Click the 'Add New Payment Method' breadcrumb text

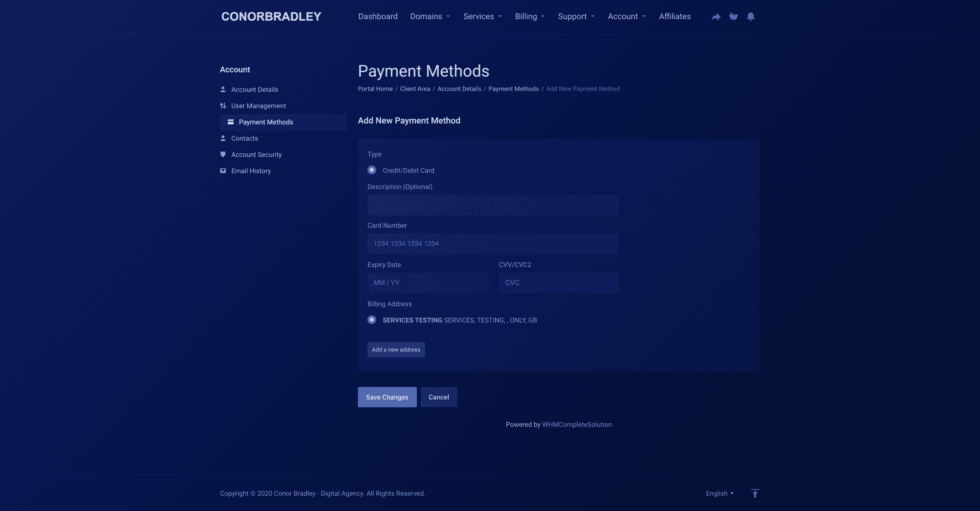pos(583,89)
